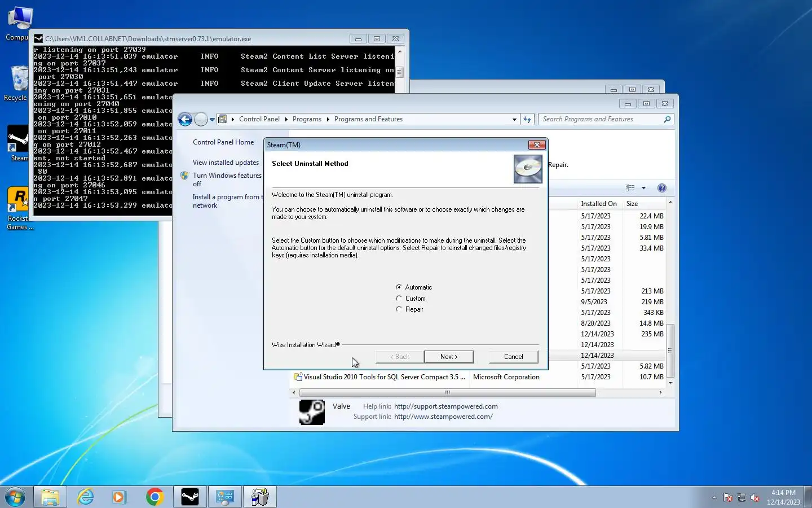The image size is (812, 508).
Task: Click the 8/20/2023 date cell
Action: pos(596,323)
